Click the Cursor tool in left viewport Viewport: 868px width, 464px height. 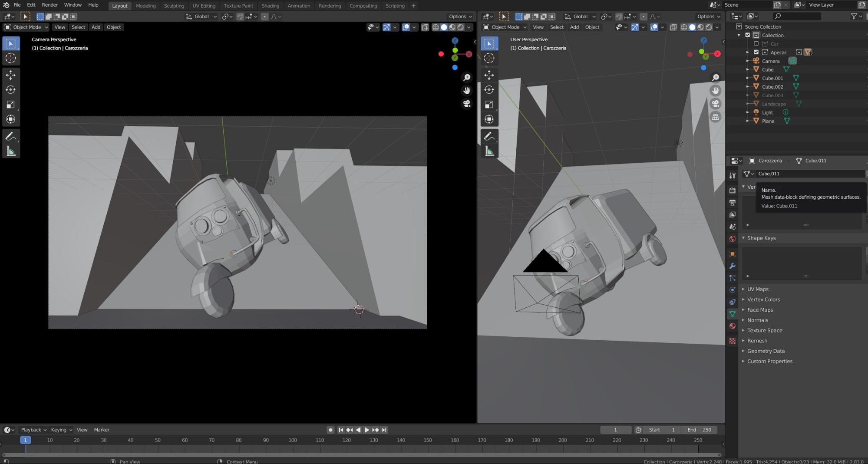(x=11, y=58)
